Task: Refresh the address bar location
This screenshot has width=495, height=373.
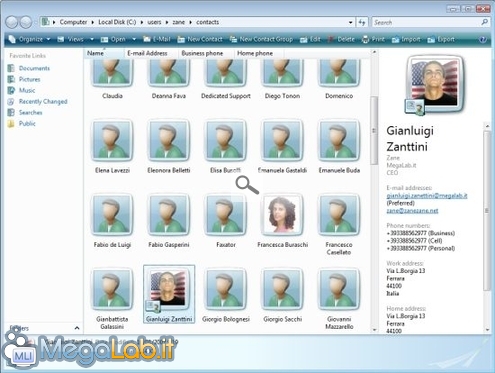Action: point(362,22)
